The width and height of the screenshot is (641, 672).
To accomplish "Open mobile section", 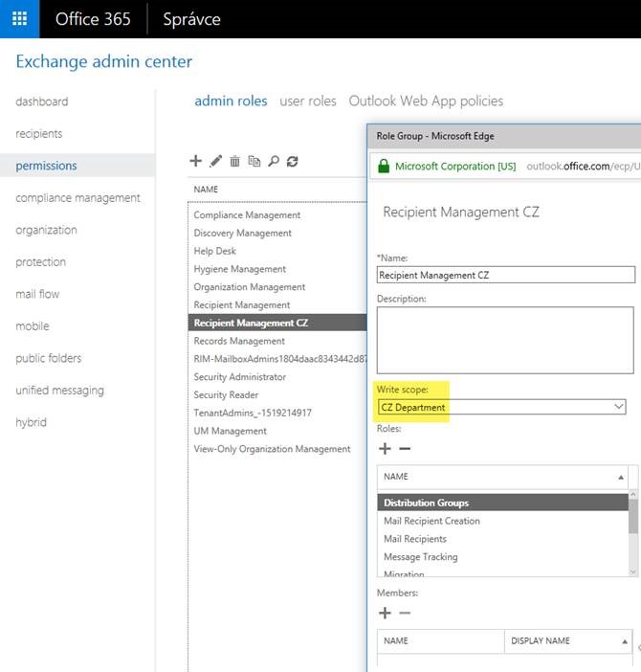I will [33, 326].
